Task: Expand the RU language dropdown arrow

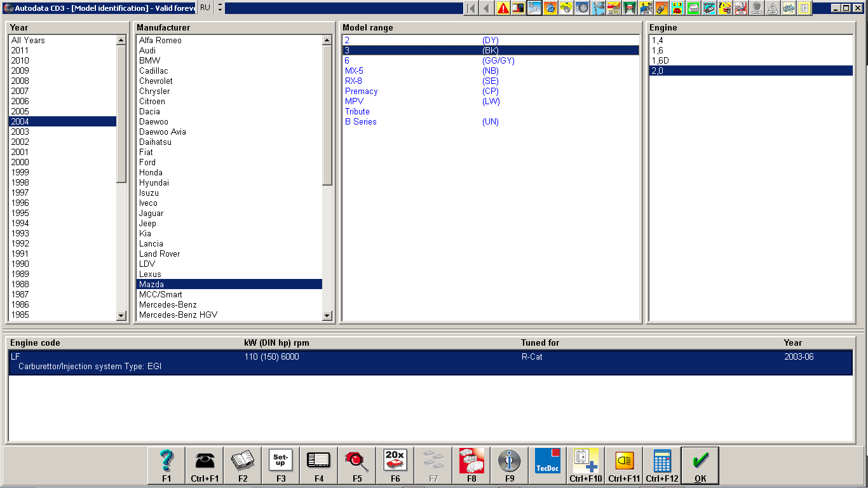Action: point(220,8)
